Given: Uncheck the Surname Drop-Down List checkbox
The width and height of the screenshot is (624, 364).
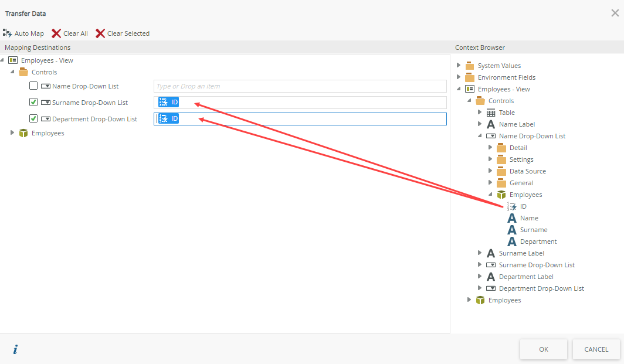Looking at the screenshot, I should [x=33, y=103].
